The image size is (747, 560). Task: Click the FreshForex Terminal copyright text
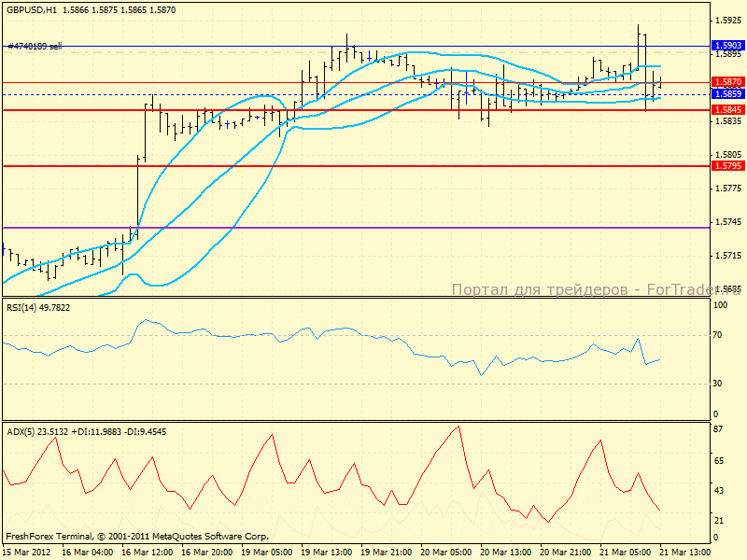click(137, 536)
